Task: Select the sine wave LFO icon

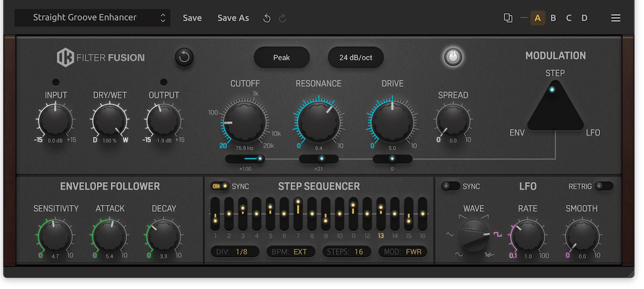Action: 458,255
